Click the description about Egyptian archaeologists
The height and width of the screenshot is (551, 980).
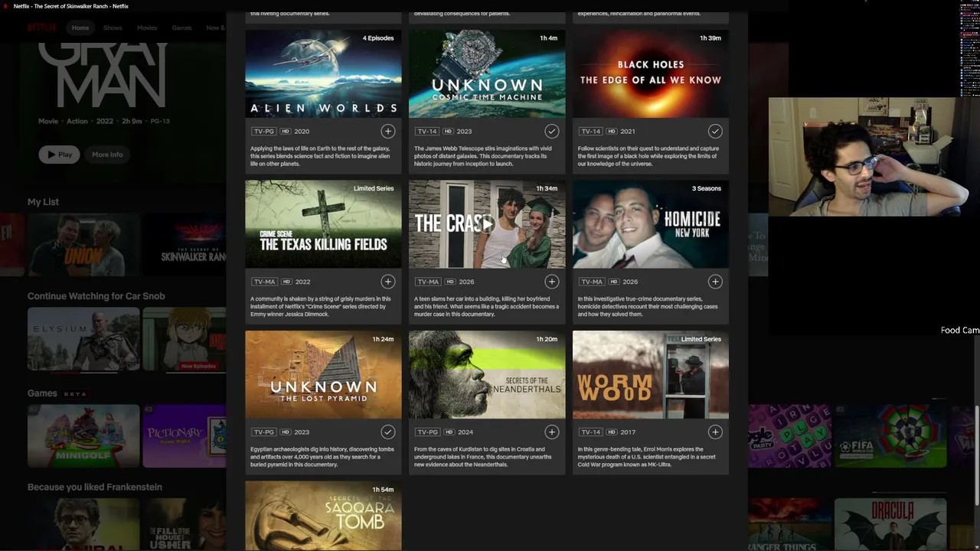click(x=322, y=457)
